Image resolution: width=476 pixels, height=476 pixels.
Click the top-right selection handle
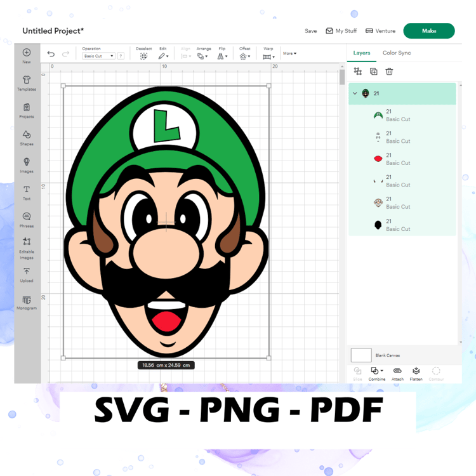268,86
